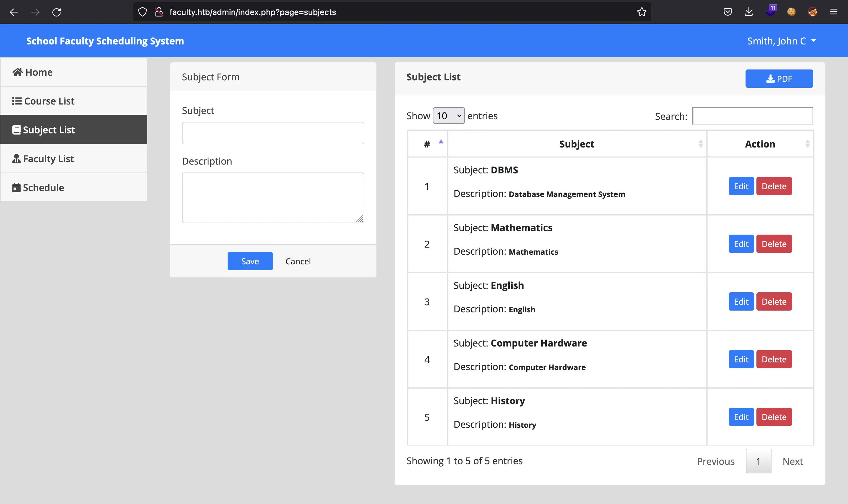
Task: Click the download icon on the PDF button
Action: pyautogui.click(x=770, y=79)
